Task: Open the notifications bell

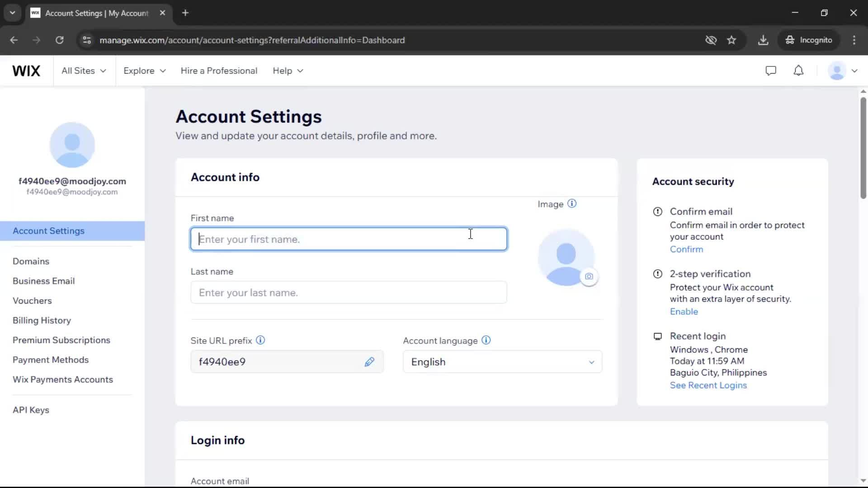Action: 799,71
